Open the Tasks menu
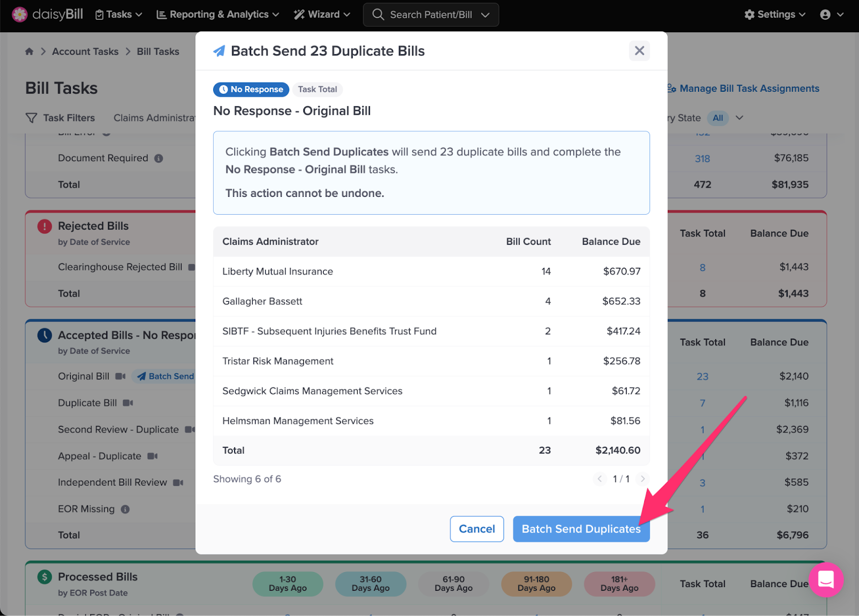The height and width of the screenshot is (616, 859). [x=119, y=14]
